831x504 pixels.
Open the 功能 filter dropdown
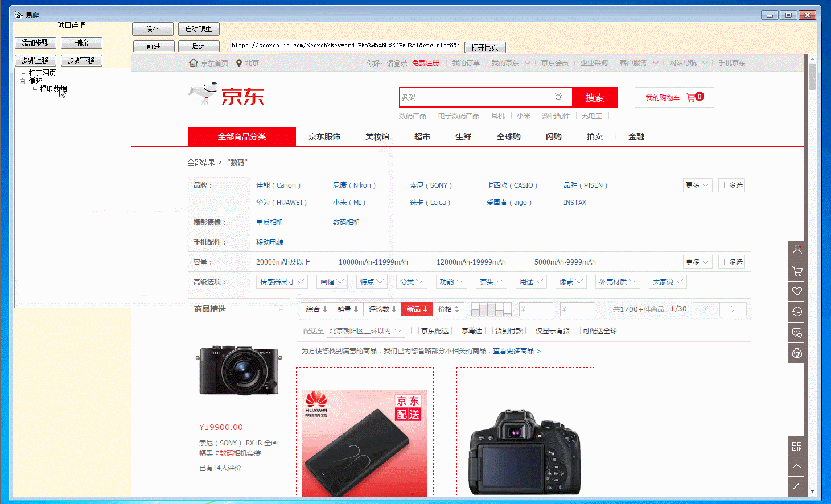(x=451, y=282)
